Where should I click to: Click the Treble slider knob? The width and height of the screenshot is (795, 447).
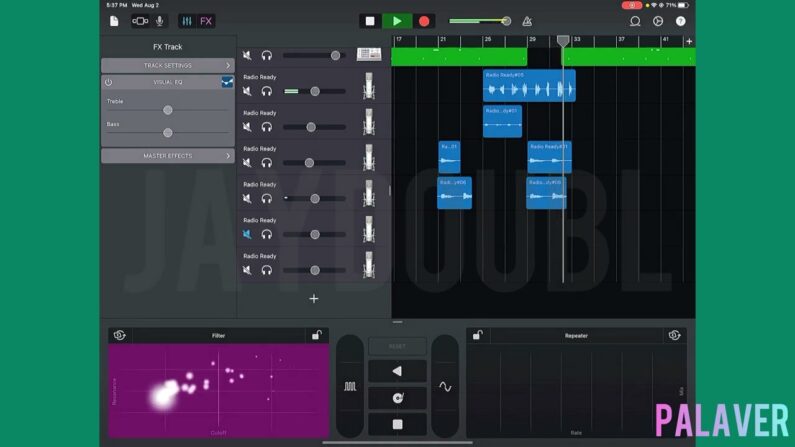tap(167, 112)
